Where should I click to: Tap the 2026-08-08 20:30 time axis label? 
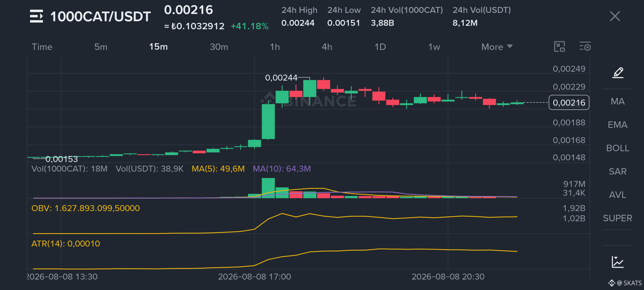pos(448,277)
